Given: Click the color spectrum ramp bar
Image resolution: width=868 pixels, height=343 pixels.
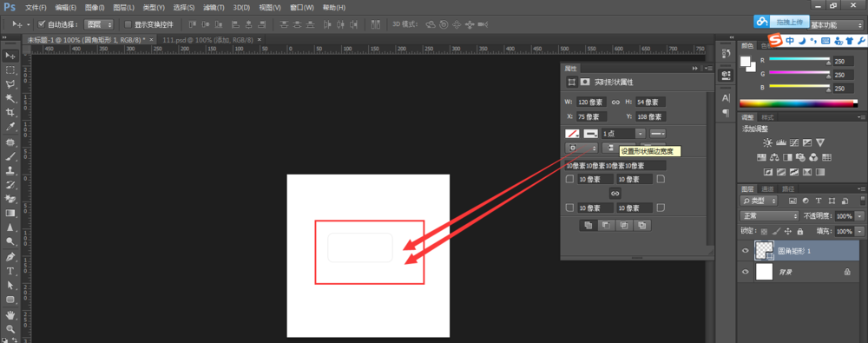Looking at the screenshot, I should pos(799,103).
